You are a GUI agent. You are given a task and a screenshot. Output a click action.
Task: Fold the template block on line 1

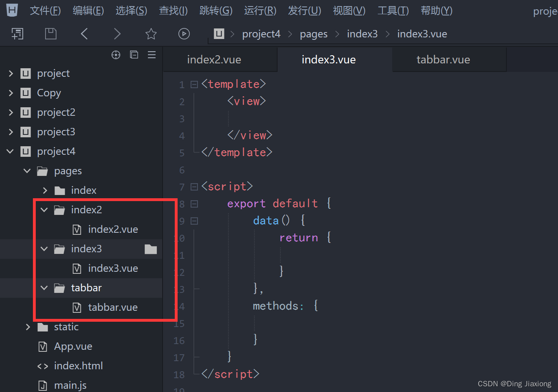tap(194, 84)
